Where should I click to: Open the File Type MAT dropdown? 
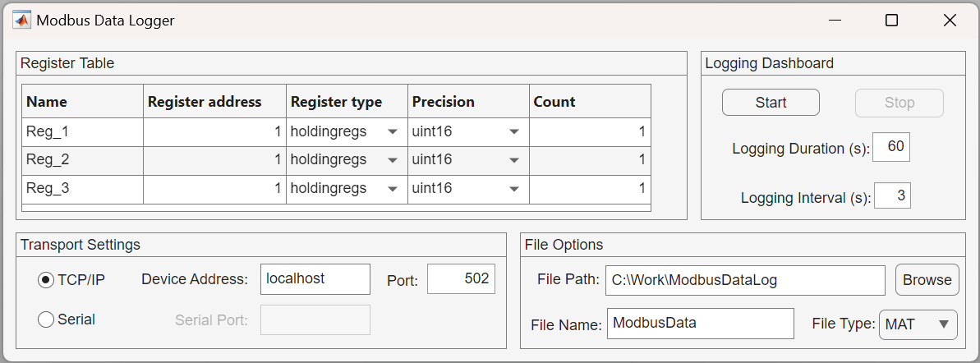[x=918, y=324]
